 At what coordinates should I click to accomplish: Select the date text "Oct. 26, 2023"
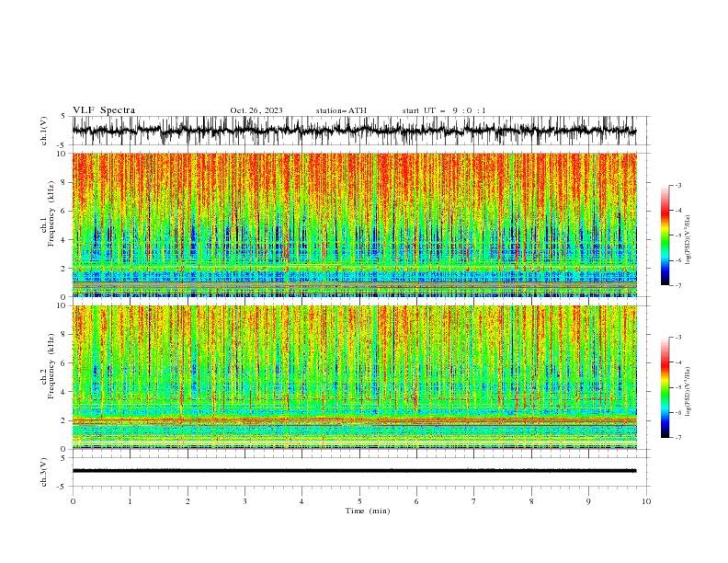pos(256,110)
